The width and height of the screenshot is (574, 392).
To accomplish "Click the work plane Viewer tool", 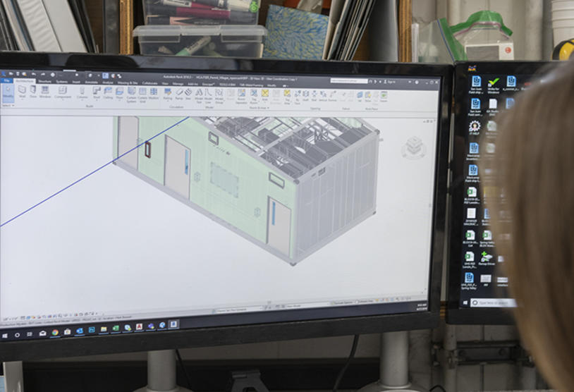I will click(384, 97).
